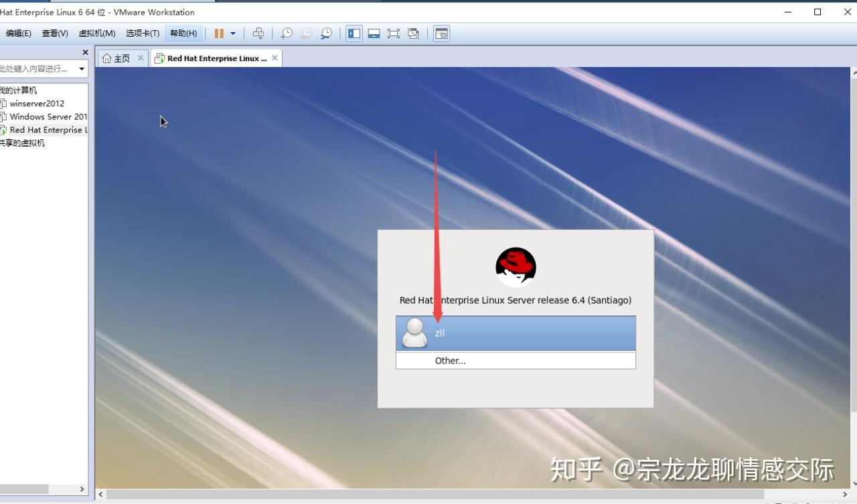Toggle the console view icon
This screenshot has width=857, height=504.
tap(441, 33)
